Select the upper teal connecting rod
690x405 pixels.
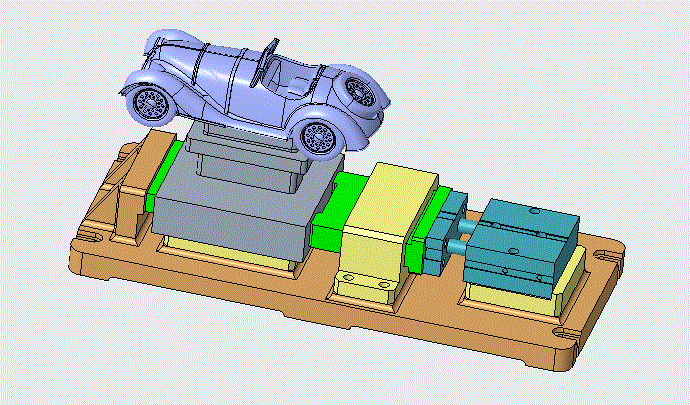[x=469, y=227]
